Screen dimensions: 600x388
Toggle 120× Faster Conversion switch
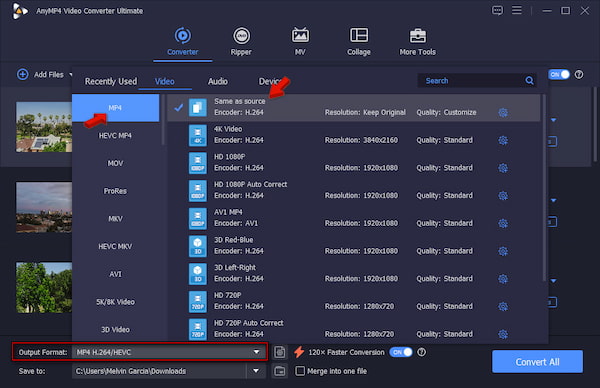coord(401,352)
